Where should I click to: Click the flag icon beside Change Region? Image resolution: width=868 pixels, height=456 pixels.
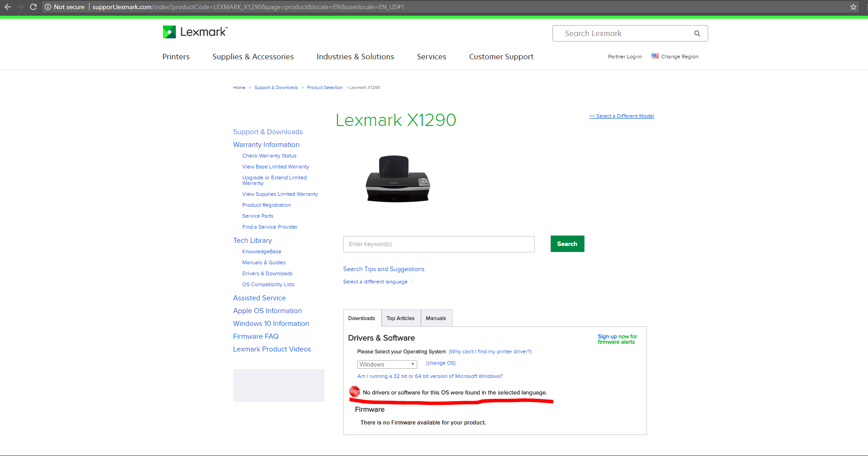point(655,56)
